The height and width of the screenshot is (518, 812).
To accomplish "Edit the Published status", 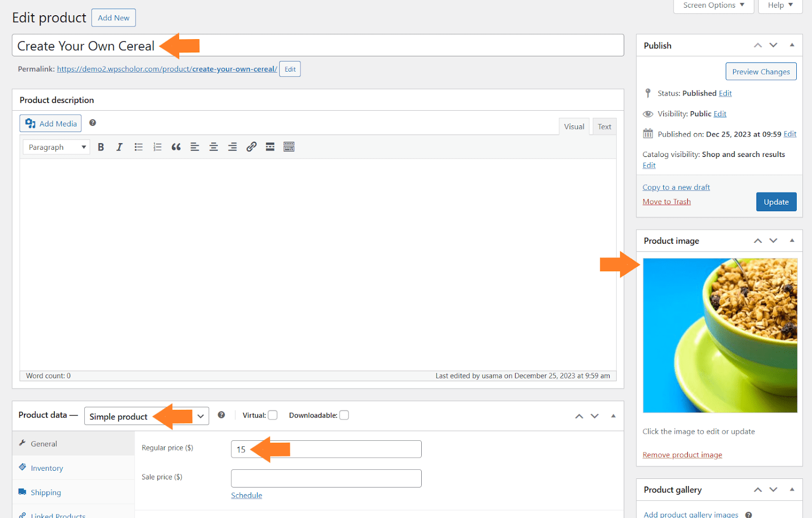I will pos(725,93).
